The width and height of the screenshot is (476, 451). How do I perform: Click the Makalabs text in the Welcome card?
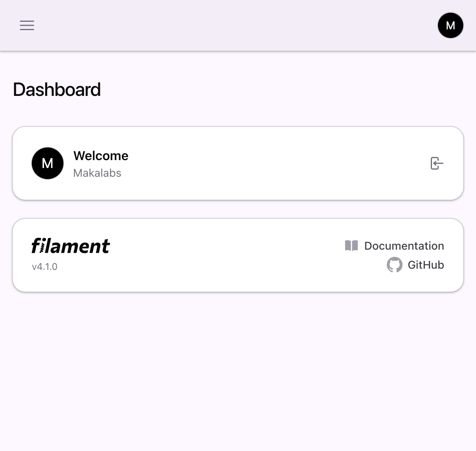point(97,173)
